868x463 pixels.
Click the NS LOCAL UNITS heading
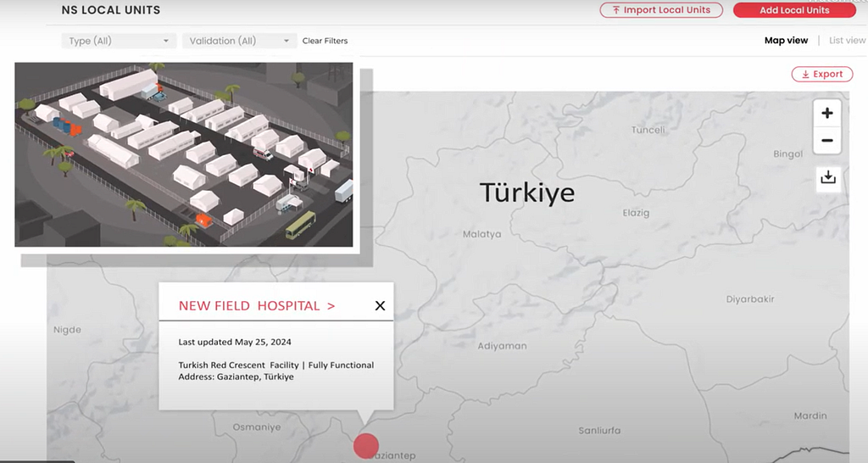click(x=111, y=10)
